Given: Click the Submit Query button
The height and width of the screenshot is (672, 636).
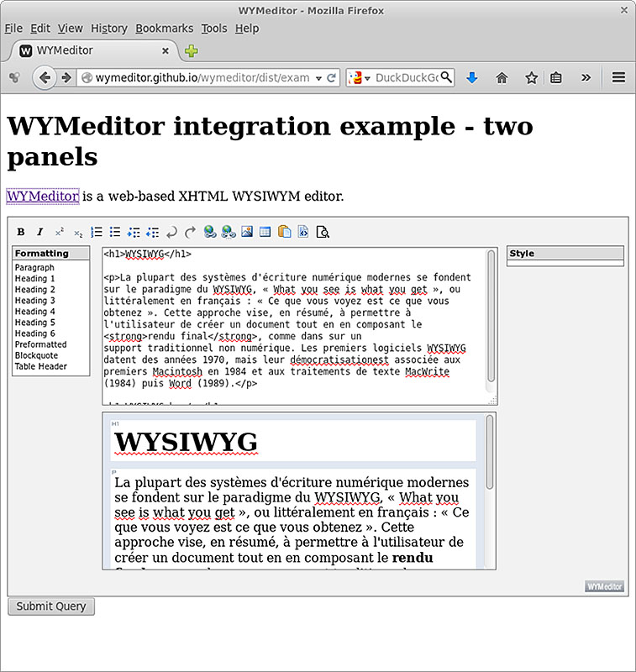Looking at the screenshot, I should (51, 606).
